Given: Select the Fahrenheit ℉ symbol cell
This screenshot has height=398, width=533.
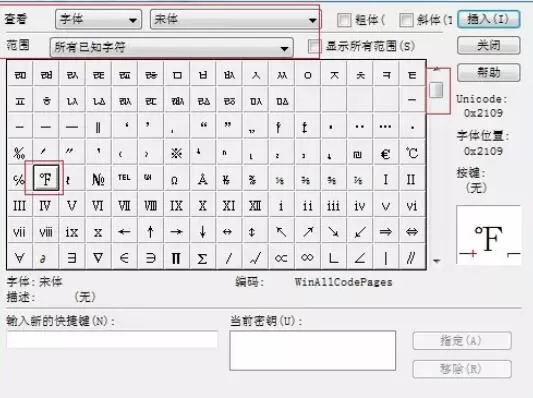Looking at the screenshot, I should (x=46, y=178).
